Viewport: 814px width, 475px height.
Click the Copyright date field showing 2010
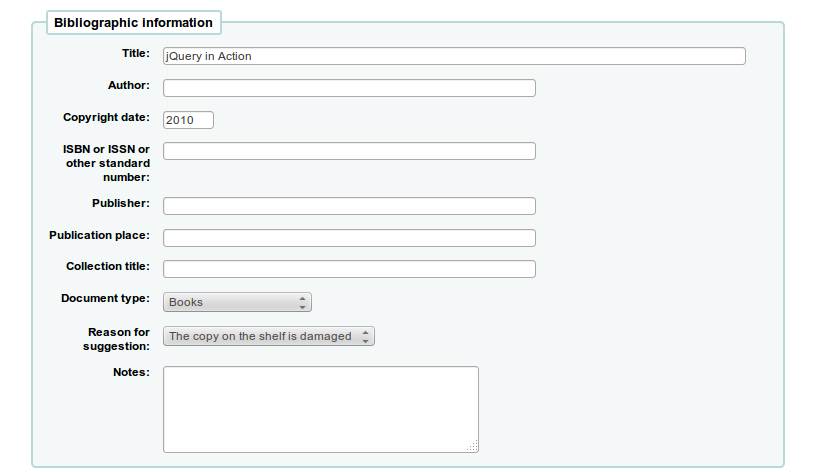(188, 120)
